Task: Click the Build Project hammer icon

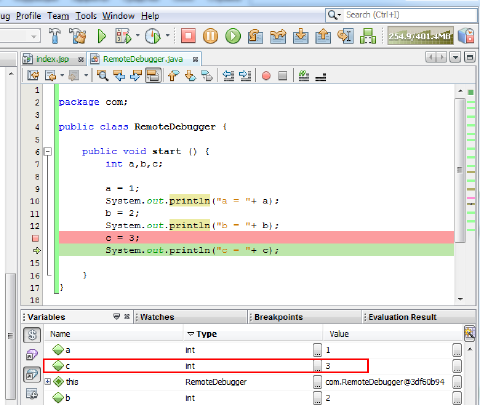Action: click(x=55, y=36)
